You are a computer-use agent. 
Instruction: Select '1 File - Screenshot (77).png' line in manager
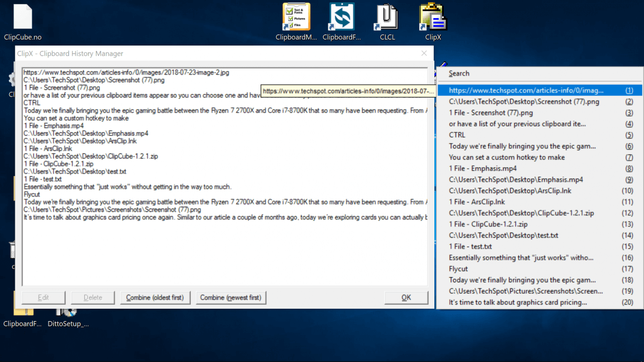(x=61, y=87)
